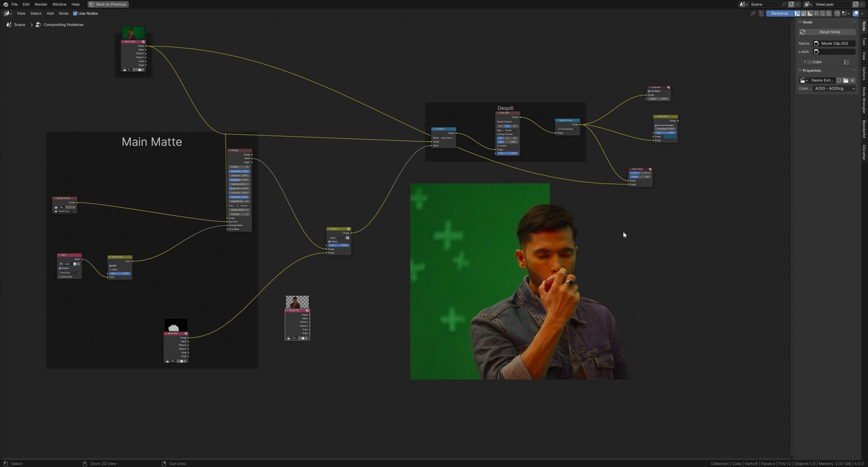Screen dimensions: 868x467
Task: Open the ViewLayer browse icon dropdown
Action: click(808, 4)
